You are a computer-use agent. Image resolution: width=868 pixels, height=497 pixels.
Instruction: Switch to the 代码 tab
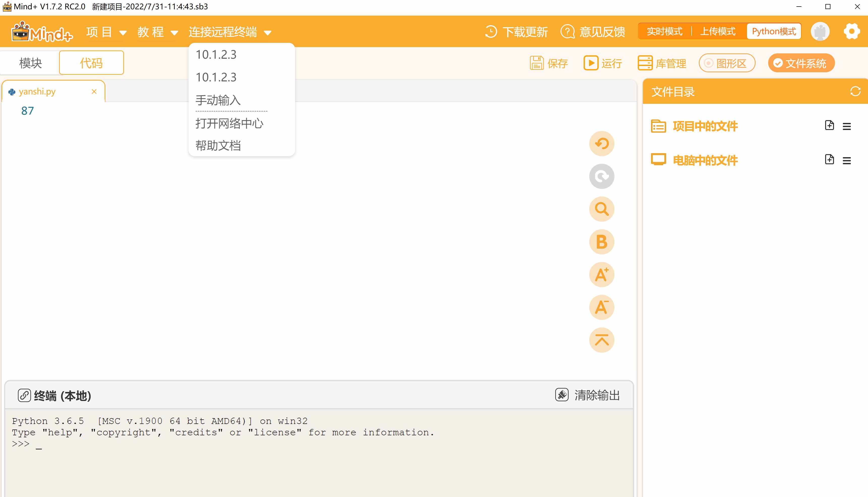(91, 63)
